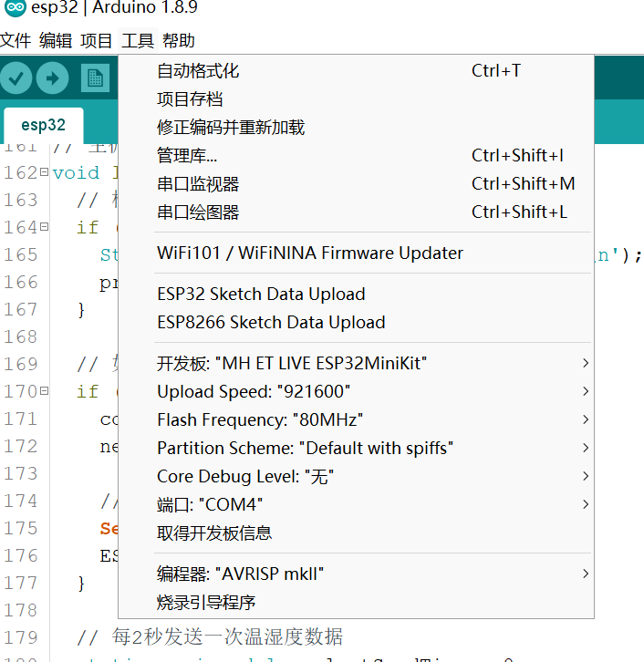
Task: Click the Verify checkmark icon
Action: (x=16, y=78)
